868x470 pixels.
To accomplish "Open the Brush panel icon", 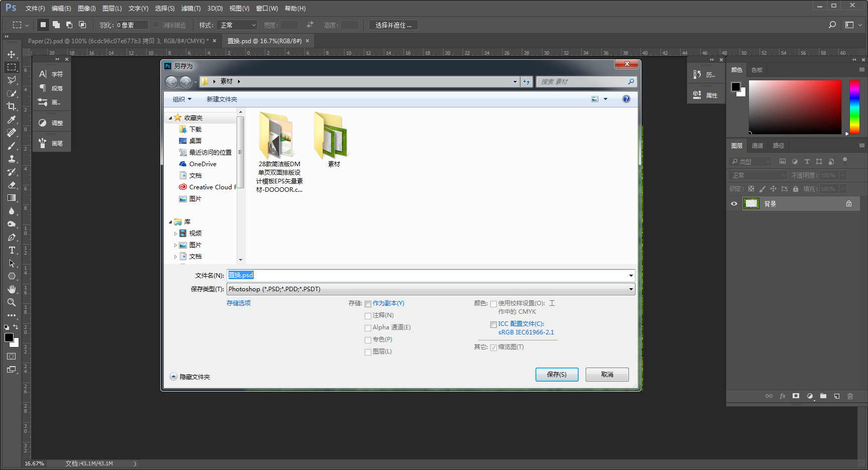I will [43, 143].
